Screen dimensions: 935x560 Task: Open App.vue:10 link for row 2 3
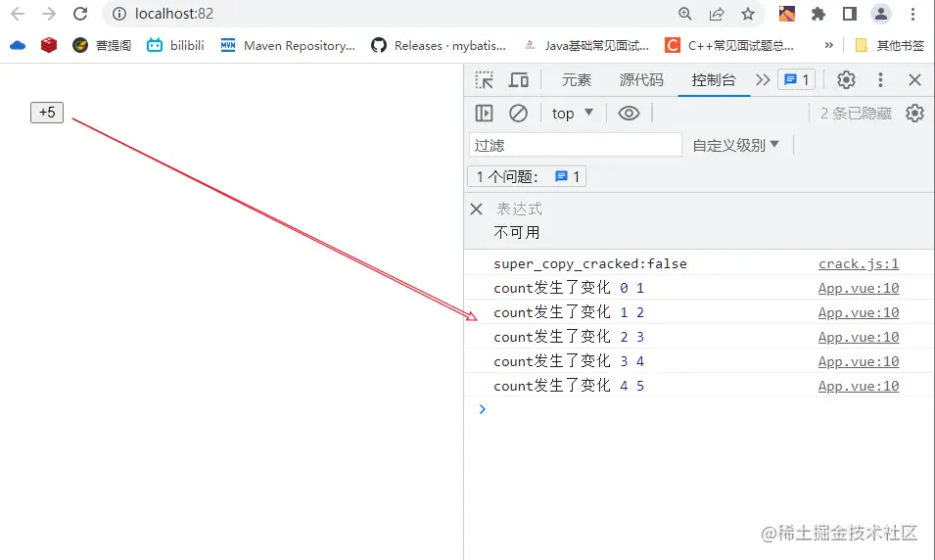(859, 337)
